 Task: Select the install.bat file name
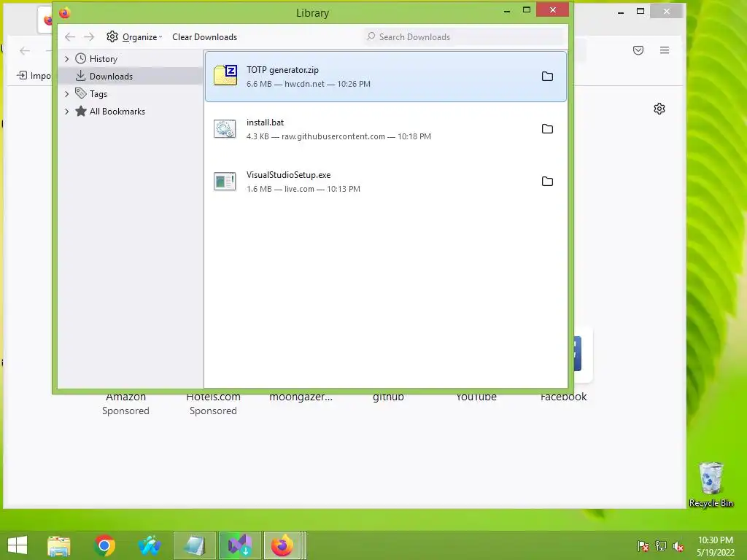point(265,122)
